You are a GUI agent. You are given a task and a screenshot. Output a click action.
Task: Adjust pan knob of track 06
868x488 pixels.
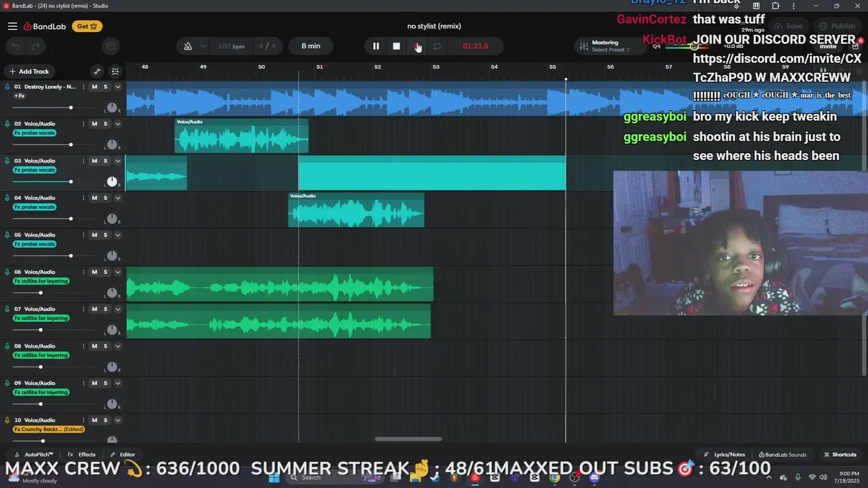[x=112, y=293]
